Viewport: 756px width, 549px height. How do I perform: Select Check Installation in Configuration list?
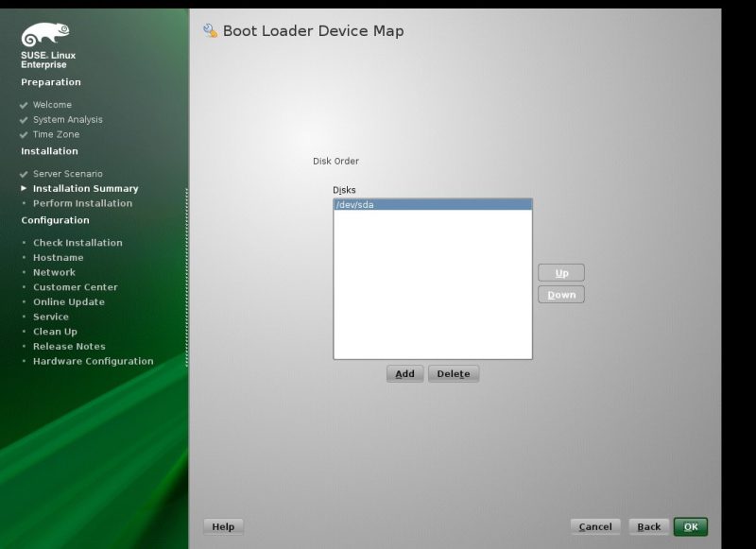[77, 243]
